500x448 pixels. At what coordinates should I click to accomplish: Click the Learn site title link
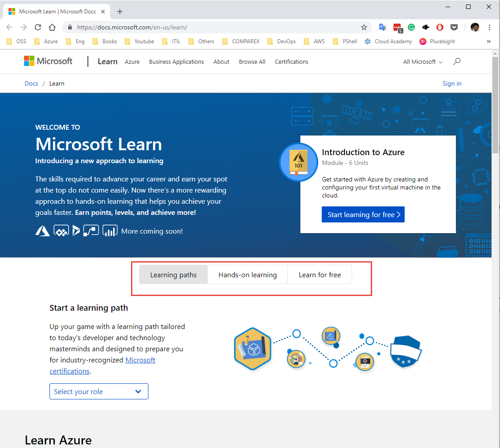[x=107, y=62]
